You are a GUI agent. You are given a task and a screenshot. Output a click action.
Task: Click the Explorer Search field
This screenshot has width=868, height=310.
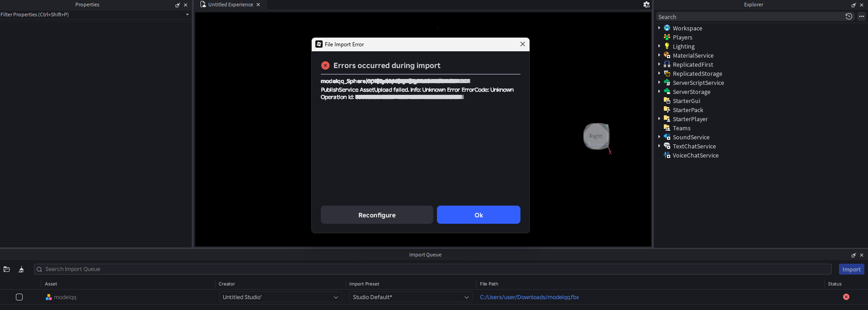point(751,17)
